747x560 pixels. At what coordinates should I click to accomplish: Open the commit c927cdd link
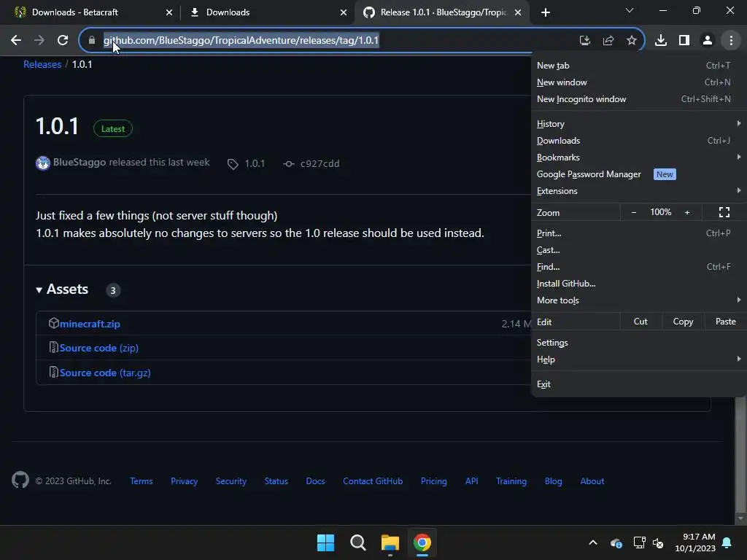click(320, 164)
